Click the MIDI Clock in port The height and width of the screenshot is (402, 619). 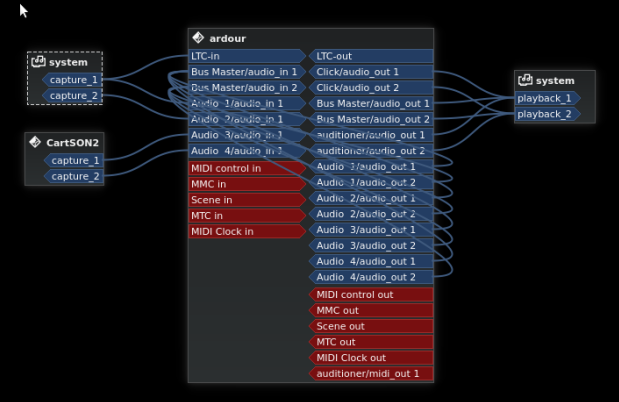tap(246, 231)
